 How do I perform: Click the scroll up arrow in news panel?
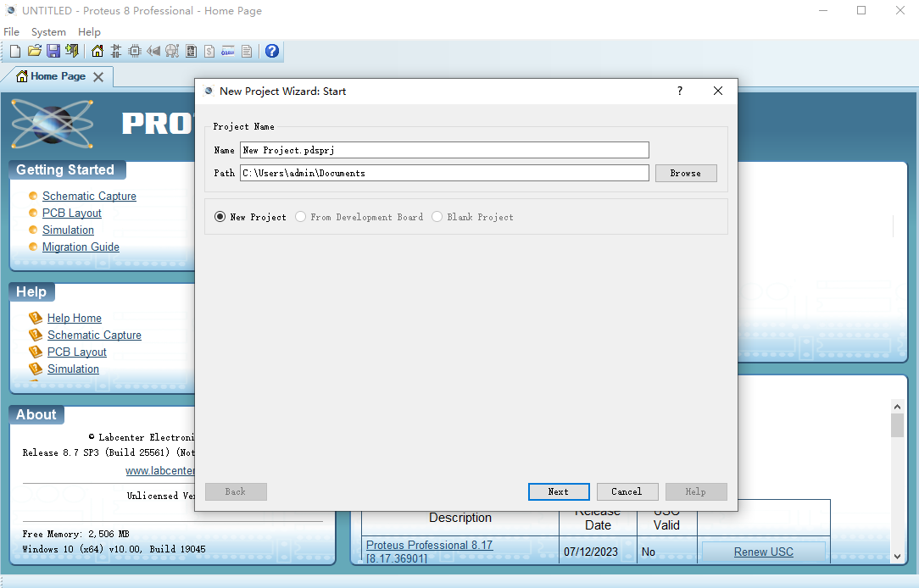[x=897, y=407]
